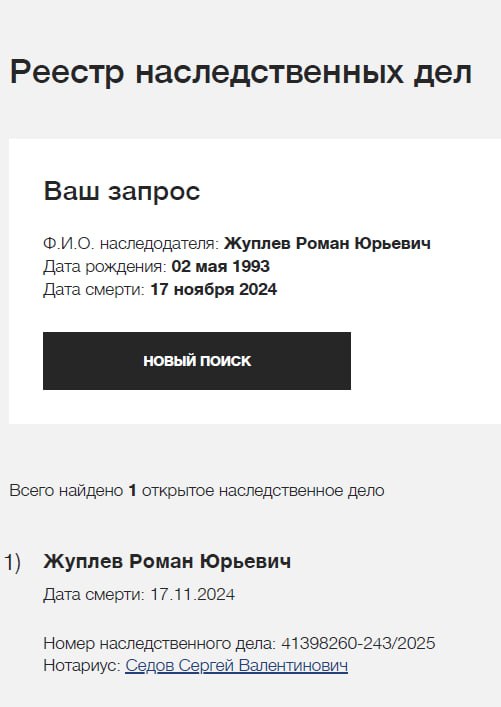Click Дата смерти label in the query card
Image resolution: width=501 pixels, height=707 pixels.
[x=94, y=289]
